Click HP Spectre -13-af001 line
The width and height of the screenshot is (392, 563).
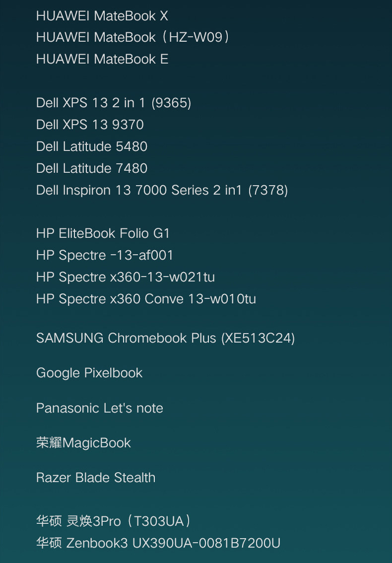click(105, 255)
